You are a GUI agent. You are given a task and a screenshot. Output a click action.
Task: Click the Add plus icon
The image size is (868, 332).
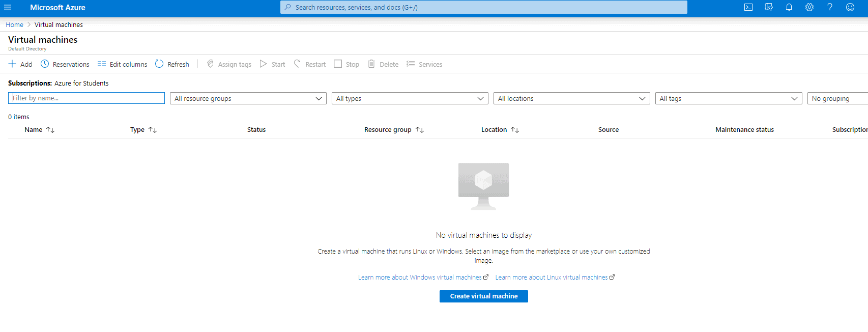tap(12, 64)
